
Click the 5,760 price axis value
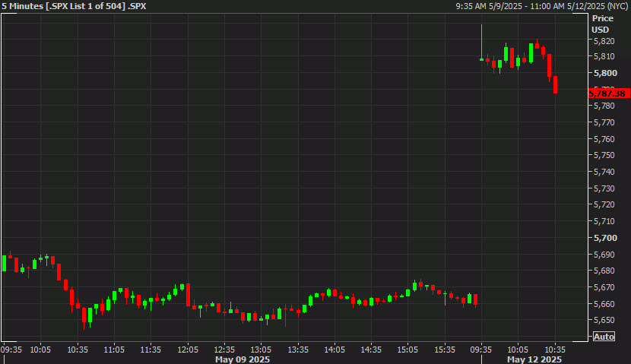(x=604, y=139)
